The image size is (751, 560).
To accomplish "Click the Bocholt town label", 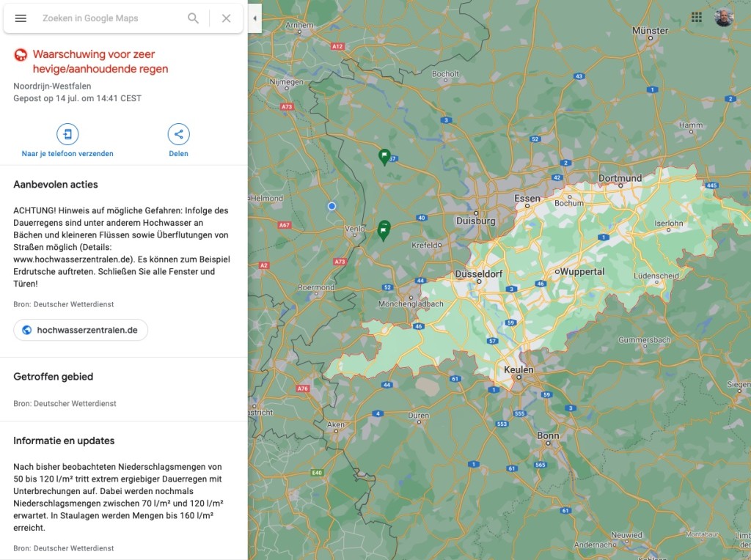I will pos(445,74).
